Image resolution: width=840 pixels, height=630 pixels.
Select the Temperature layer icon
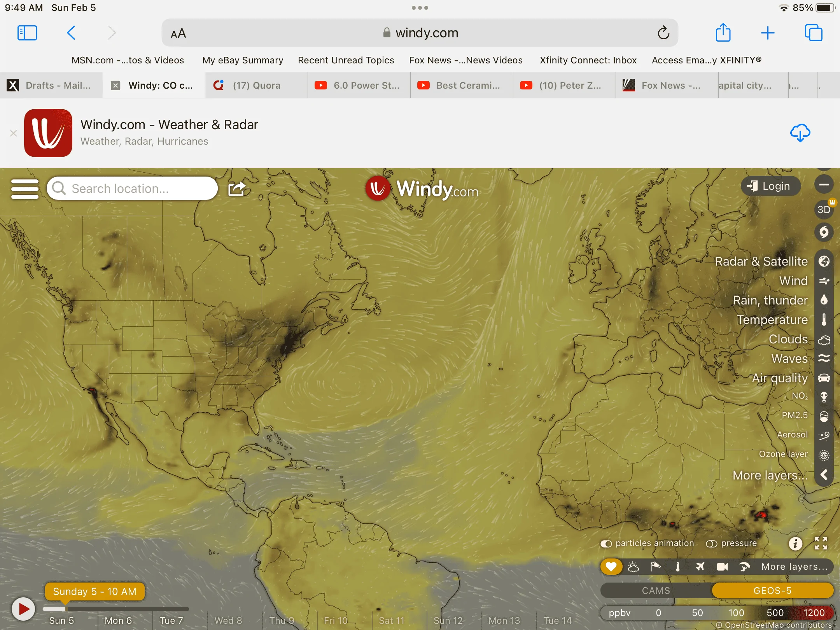[824, 320]
